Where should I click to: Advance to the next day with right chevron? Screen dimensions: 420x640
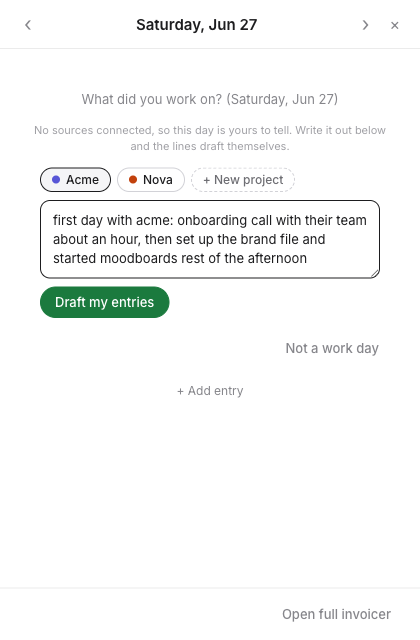click(365, 25)
